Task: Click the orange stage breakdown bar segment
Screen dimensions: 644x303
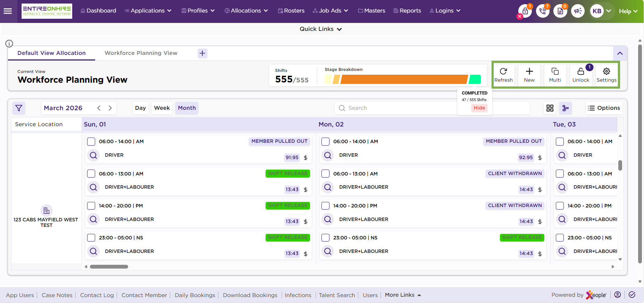Action: [404, 80]
